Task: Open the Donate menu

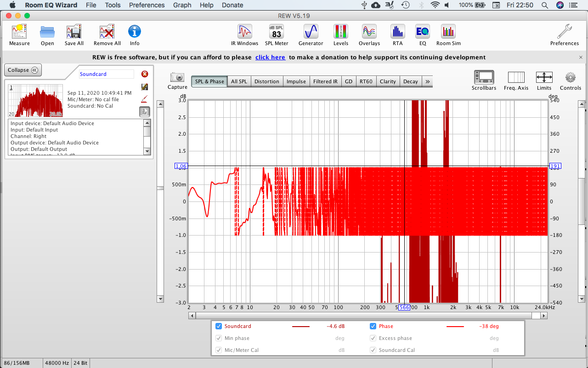Action: click(232, 5)
